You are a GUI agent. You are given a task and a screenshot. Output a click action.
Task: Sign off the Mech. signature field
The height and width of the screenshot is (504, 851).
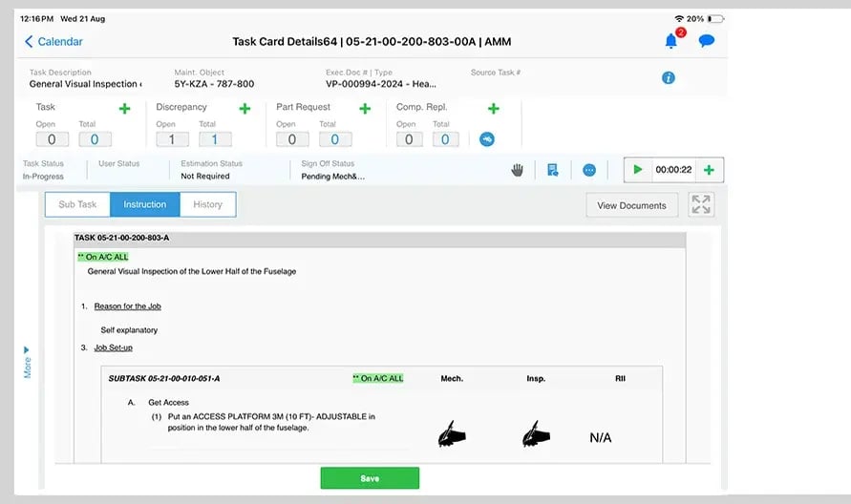point(452,435)
